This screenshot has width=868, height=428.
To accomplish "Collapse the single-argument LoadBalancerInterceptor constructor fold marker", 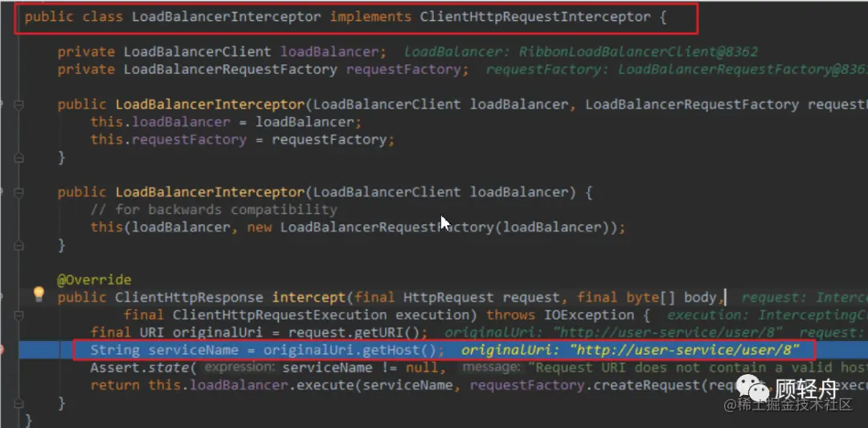I will (18, 192).
